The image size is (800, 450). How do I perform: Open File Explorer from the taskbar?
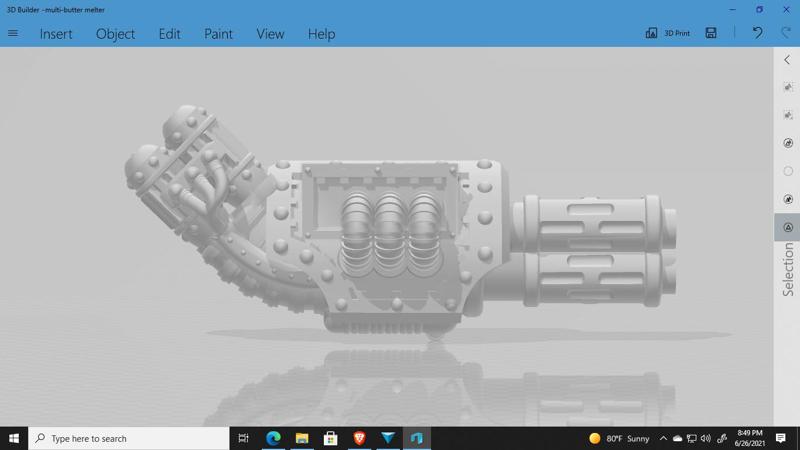[302, 438]
